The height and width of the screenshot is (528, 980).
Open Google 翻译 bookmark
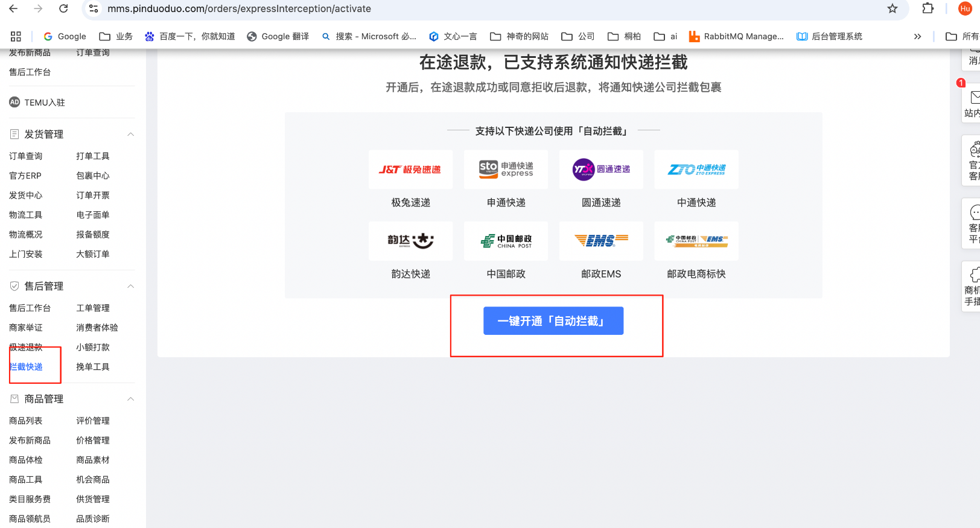pos(278,36)
